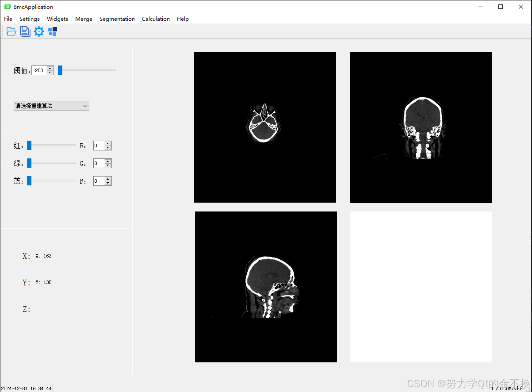Increase G value with the up arrow
Screen dimensions: 532x392
click(x=108, y=161)
